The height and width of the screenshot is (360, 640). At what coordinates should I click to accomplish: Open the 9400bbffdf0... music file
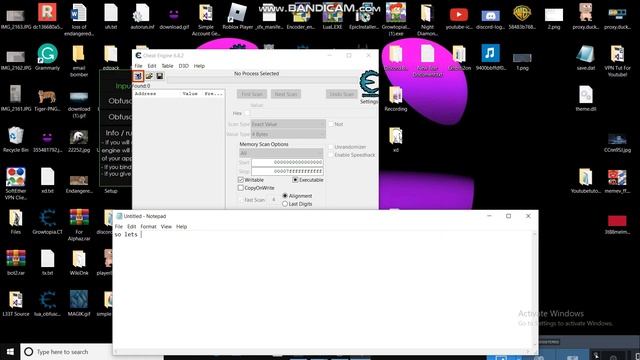click(x=490, y=58)
